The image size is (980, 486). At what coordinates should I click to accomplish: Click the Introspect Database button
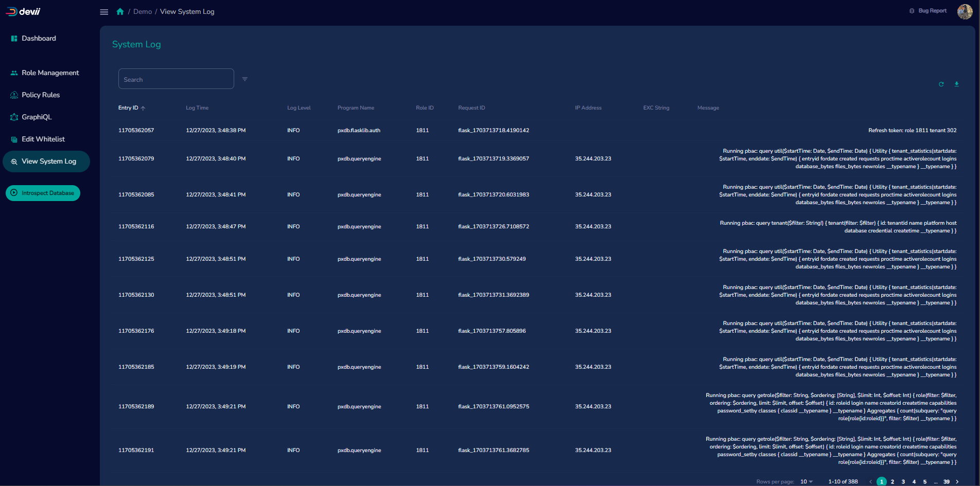pos(43,192)
